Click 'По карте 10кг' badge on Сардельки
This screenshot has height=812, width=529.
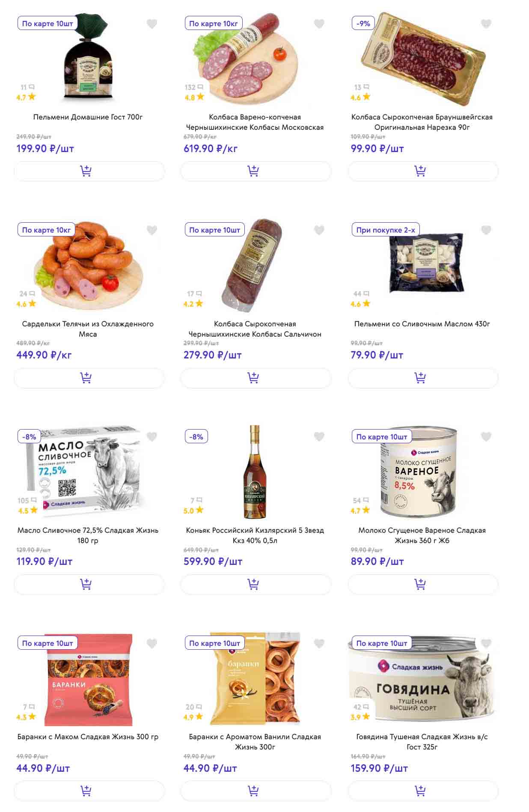click(x=46, y=230)
